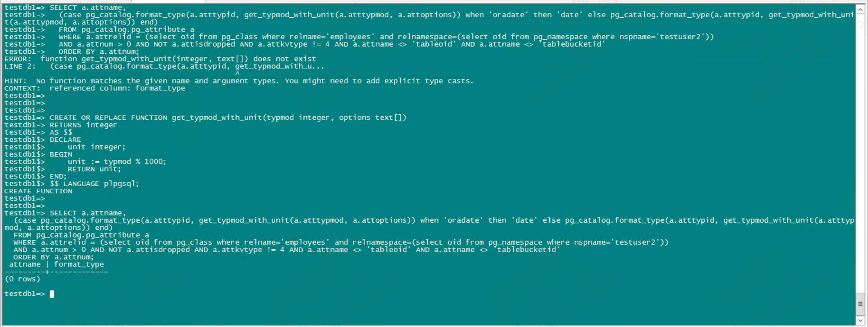The width and height of the screenshot is (868, 327).
Task: Click the 'unit := typmod % 1000' line
Action: tap(117, 162)
